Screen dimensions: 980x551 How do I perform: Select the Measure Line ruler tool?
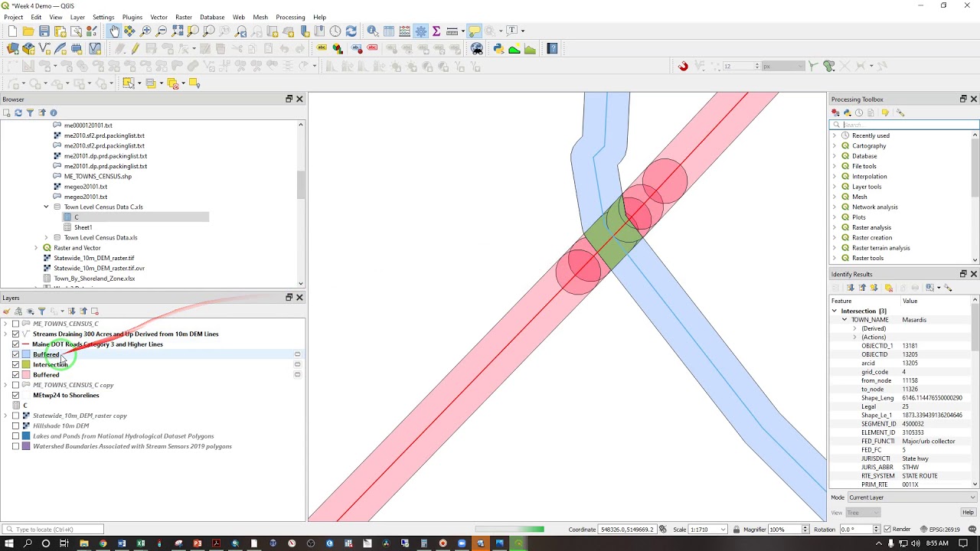click(452, 31)
